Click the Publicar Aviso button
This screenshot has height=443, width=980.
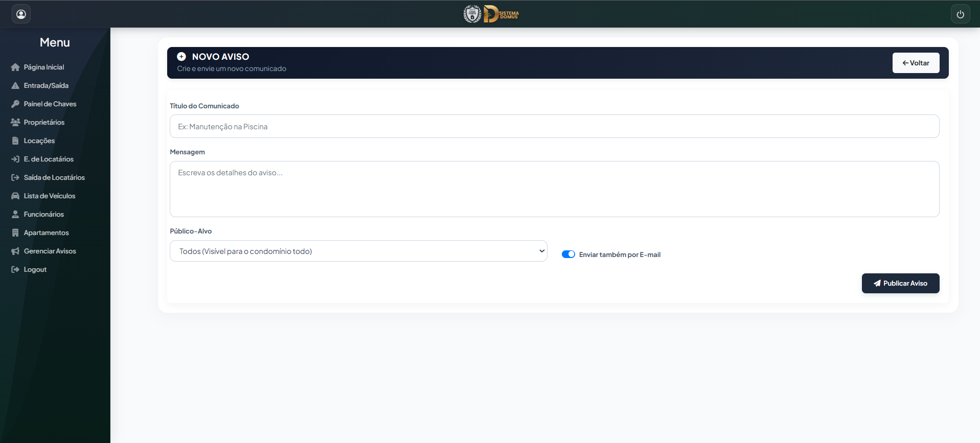tap(900, 283)
